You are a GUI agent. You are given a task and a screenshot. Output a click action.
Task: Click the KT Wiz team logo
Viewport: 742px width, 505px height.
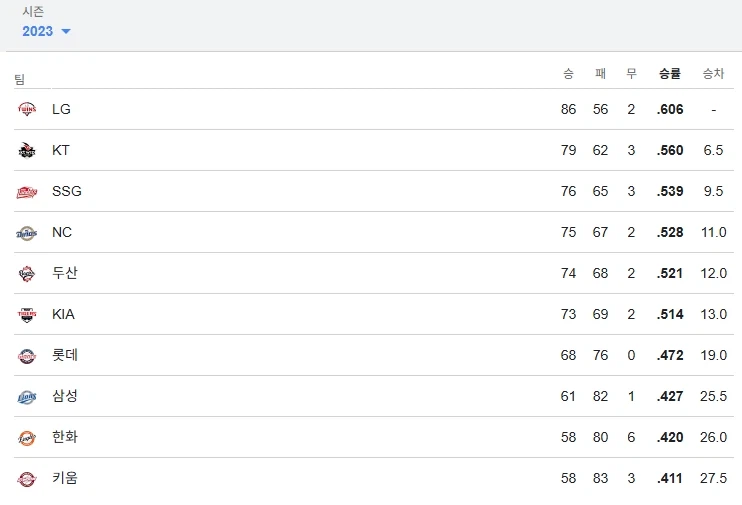[x=26, y=150]
